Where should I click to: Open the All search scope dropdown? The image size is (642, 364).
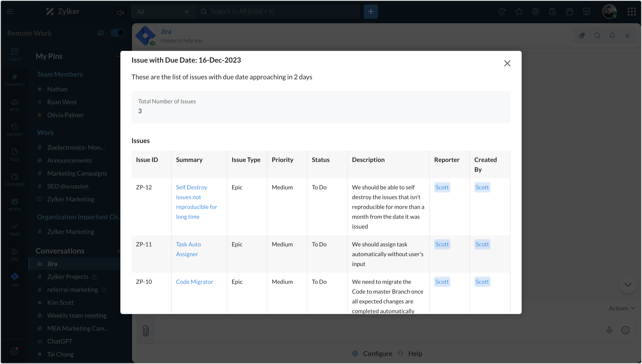[x=163, y=12]
